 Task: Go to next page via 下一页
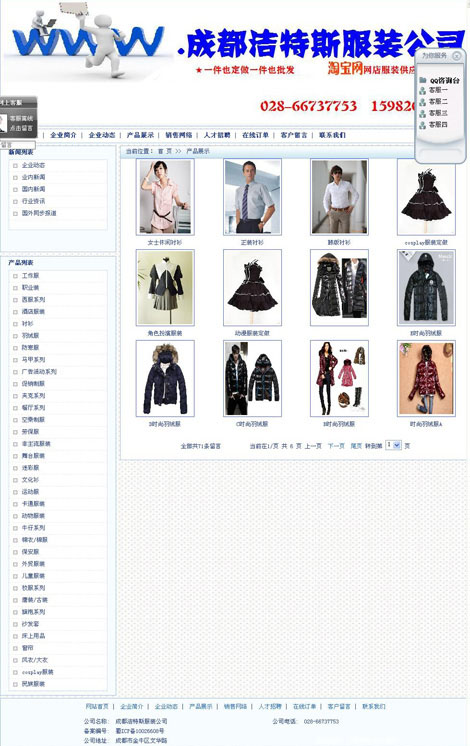coord(336,446)
